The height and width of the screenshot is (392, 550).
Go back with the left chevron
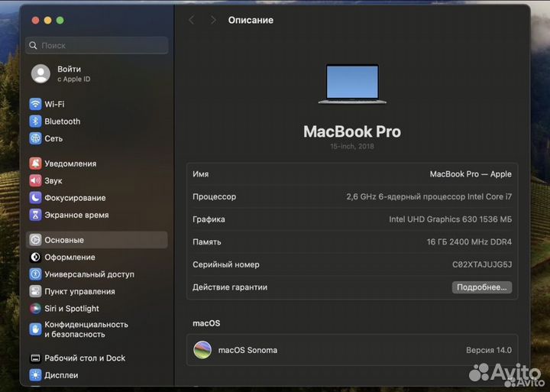click(x=192, y=20)
